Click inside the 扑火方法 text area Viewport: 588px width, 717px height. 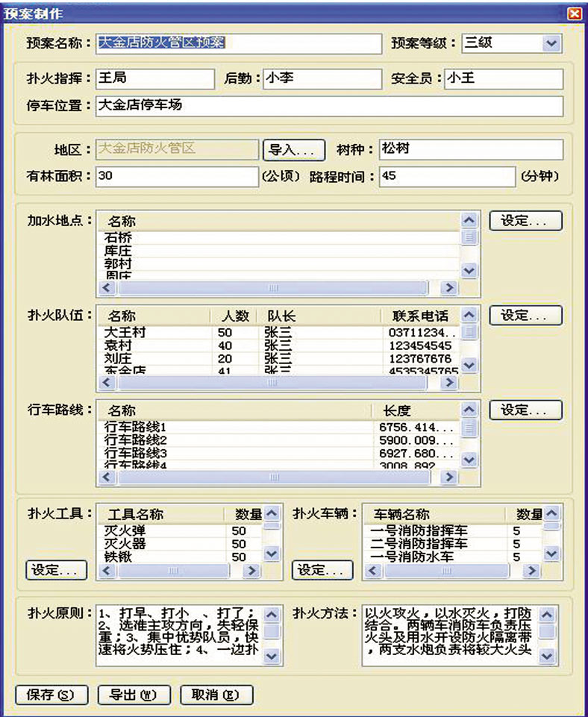click(451, 636)
